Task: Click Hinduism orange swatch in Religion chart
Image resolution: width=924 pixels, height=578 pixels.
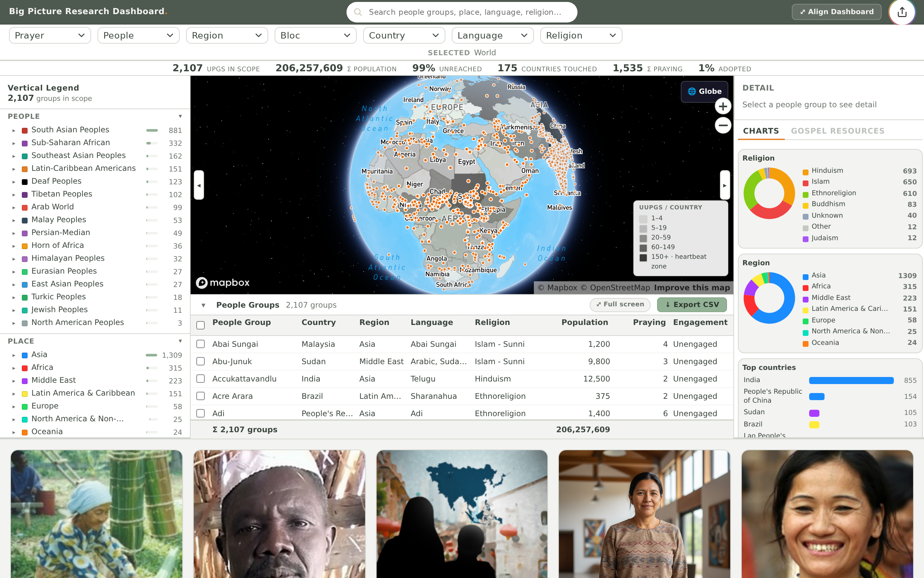Action: pyautogui.click(x=806, y=172)
